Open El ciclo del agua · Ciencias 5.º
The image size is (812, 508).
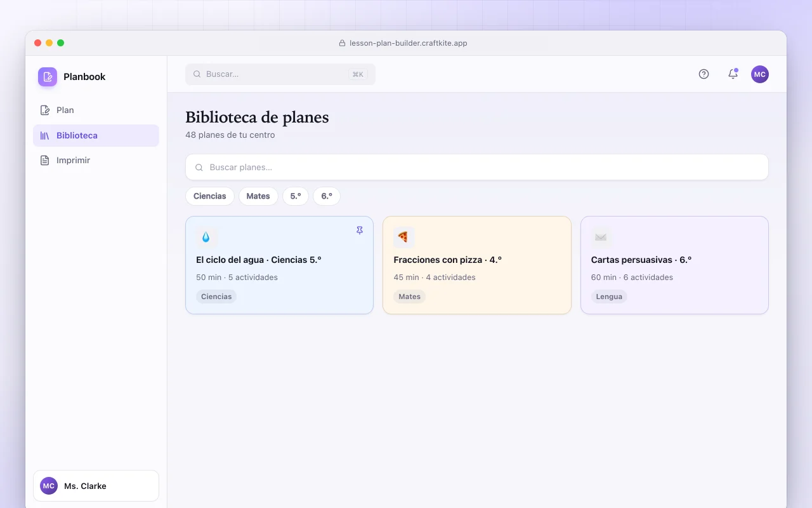coord(279,265)
